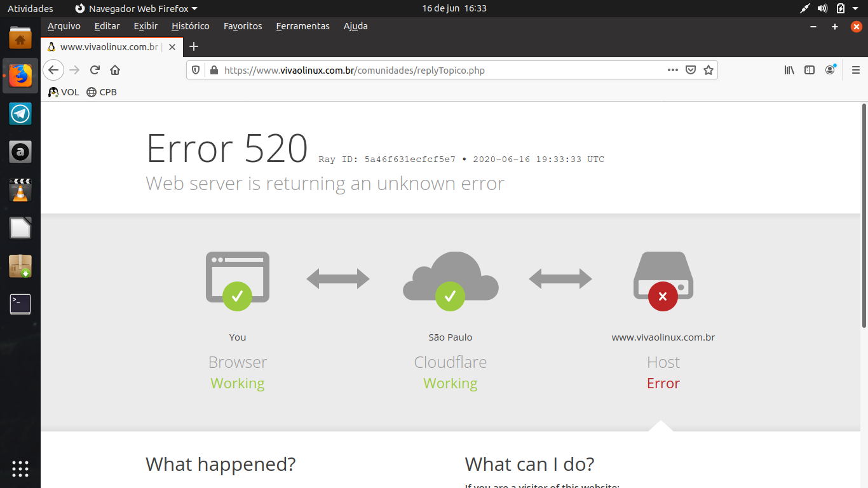
Task: Click the Firefox reload page button
Action: 95,70
